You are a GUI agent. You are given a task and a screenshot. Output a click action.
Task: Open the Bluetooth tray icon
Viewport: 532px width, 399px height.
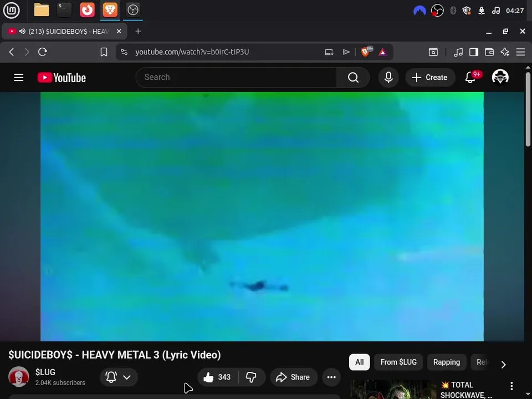[453, 11]
